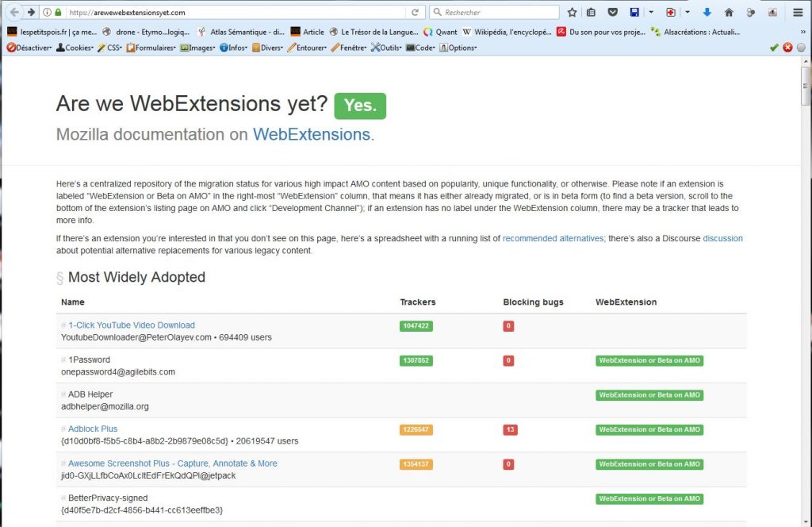Click the blue floppy disk save icon
This screenshot has width=812, height=527.
634,13
